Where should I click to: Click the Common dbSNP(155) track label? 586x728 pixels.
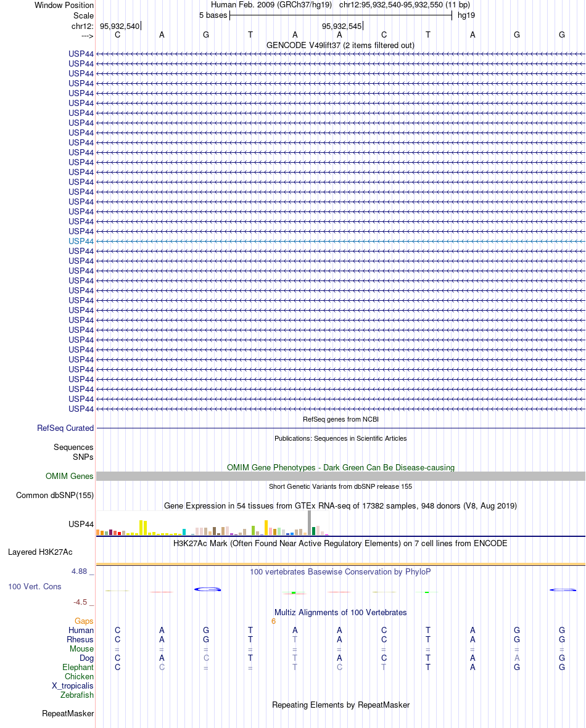tap(55, 496)
